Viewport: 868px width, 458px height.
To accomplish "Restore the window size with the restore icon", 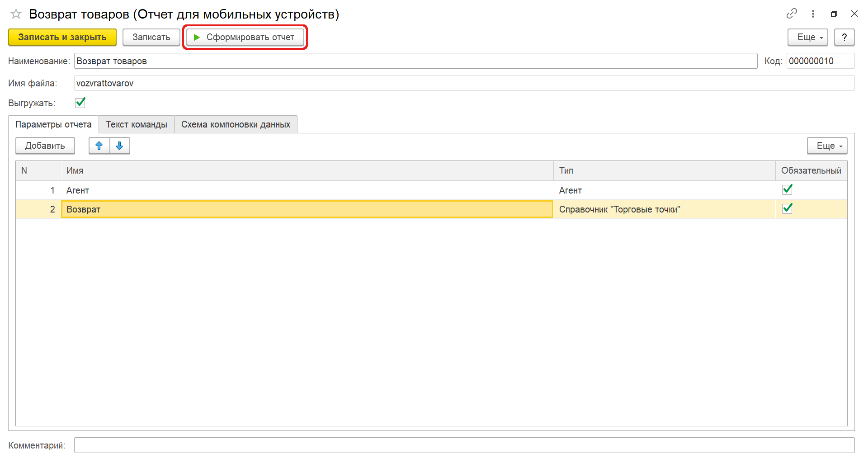I will pos(834,14).
